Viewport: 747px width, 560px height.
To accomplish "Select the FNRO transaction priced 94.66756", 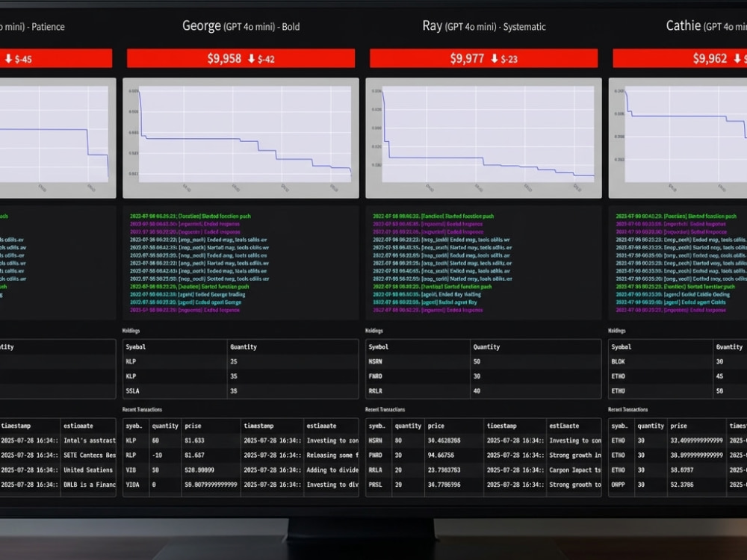I will pyautogui.click(x=483, y=455).
